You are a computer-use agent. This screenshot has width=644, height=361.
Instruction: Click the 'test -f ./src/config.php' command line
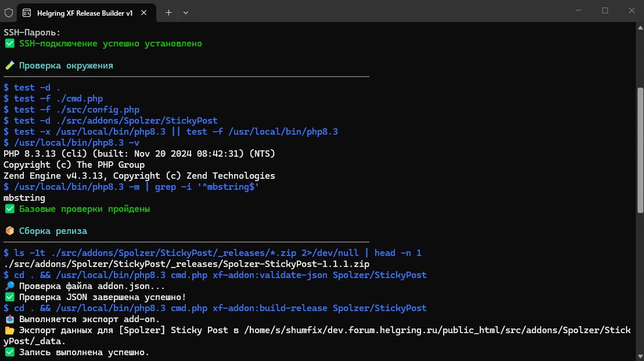pyautogui.click(x=71, y=110)
